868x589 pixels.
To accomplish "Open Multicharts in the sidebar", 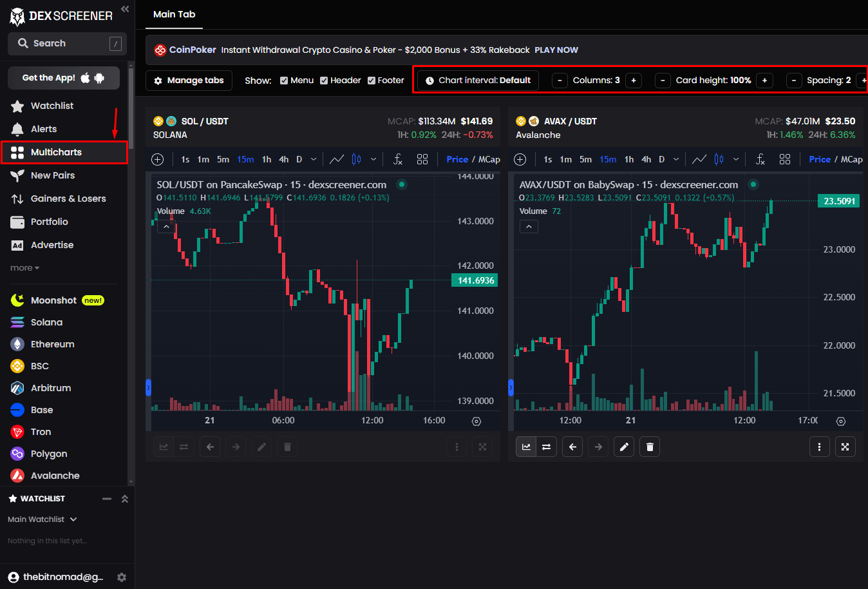I will (x=64, y=152).
